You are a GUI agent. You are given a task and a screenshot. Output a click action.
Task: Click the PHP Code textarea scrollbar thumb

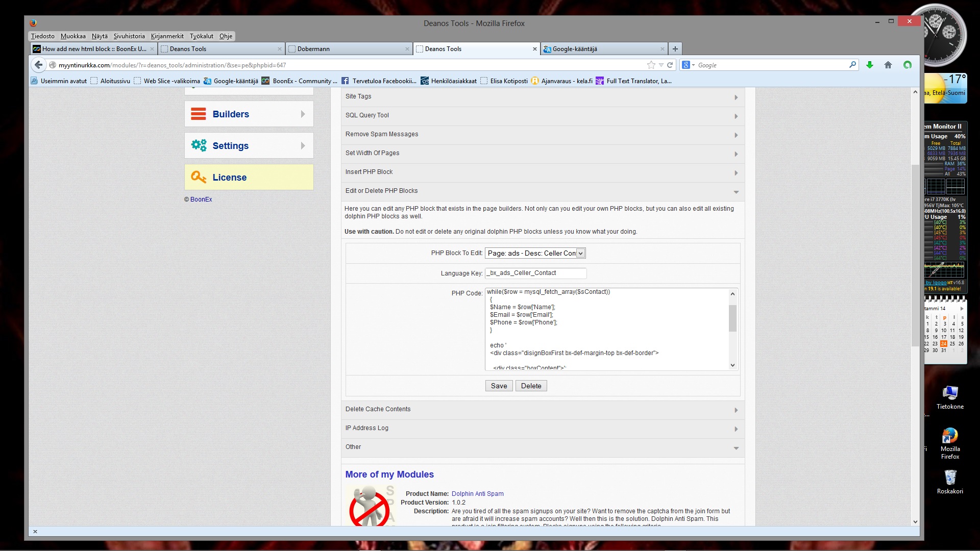732,318
